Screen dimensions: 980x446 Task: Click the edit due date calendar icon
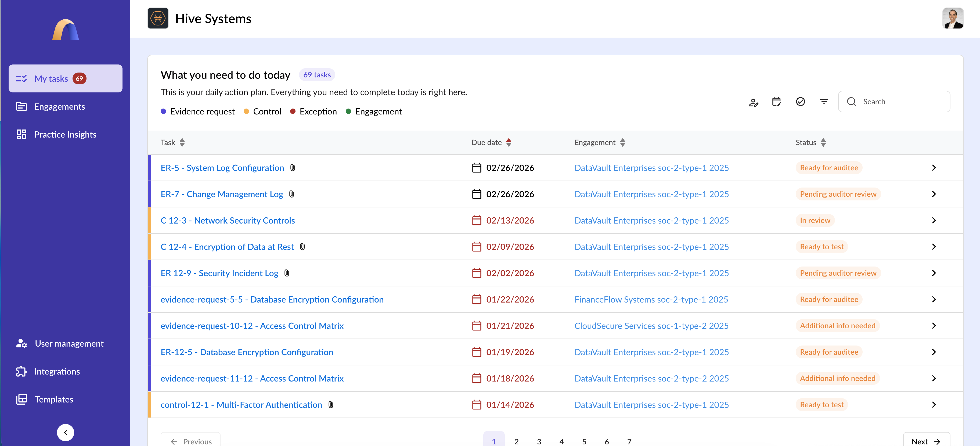point(776,102)
